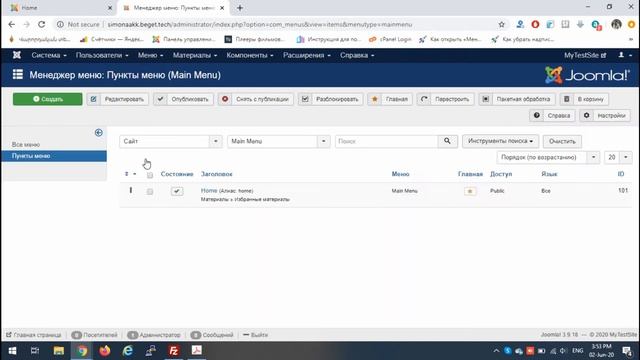Open the Сайт client dropdown
This screenshot has width=640, height=360.
171,141
